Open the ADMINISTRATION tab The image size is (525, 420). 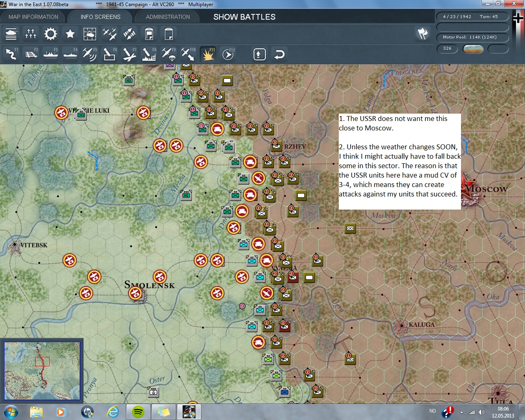pyautogui.click(x=168, y=17)
